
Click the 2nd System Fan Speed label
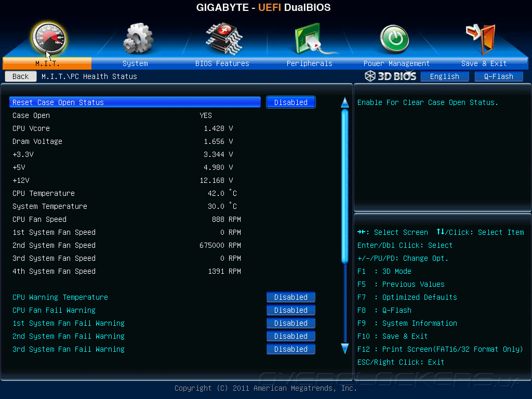54,245
